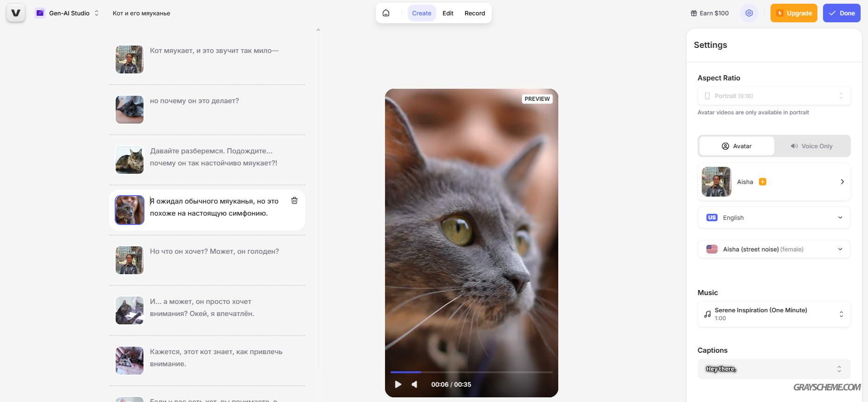
Task: Open the Aspect Ratio Portrait dropdown
Action: (x=774, y=96)
